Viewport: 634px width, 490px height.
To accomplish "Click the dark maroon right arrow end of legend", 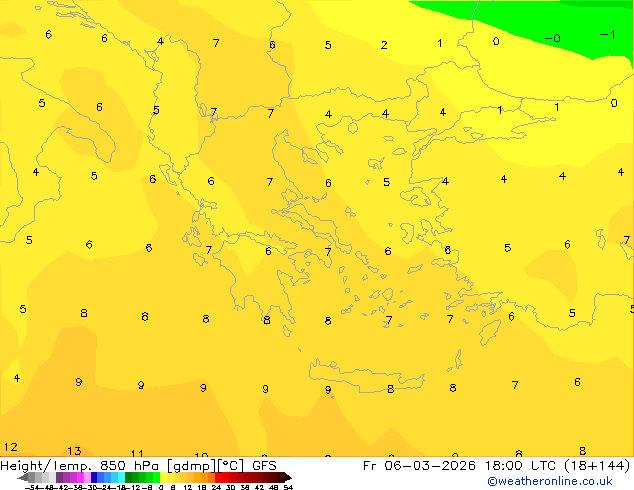I will click(288, 477).
